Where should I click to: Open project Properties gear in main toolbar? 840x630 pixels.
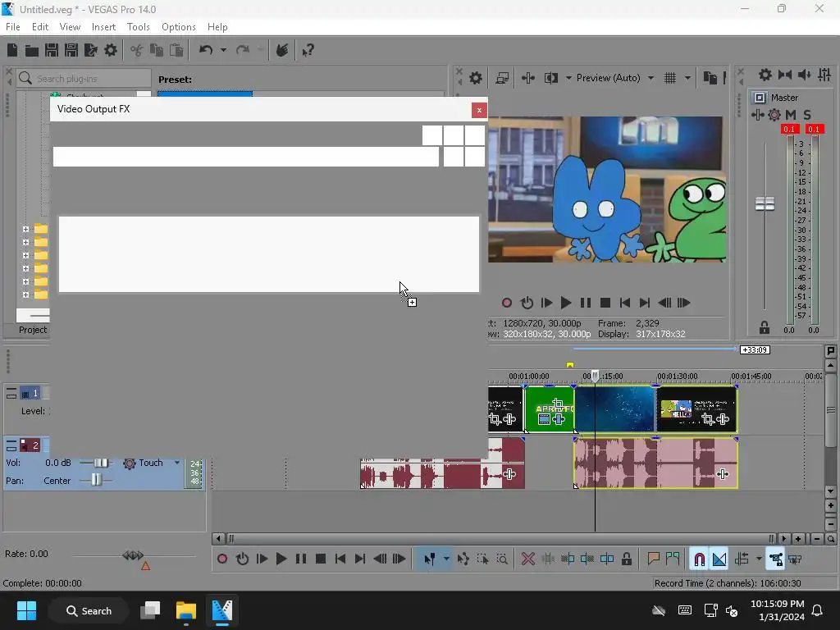[111, 50]
